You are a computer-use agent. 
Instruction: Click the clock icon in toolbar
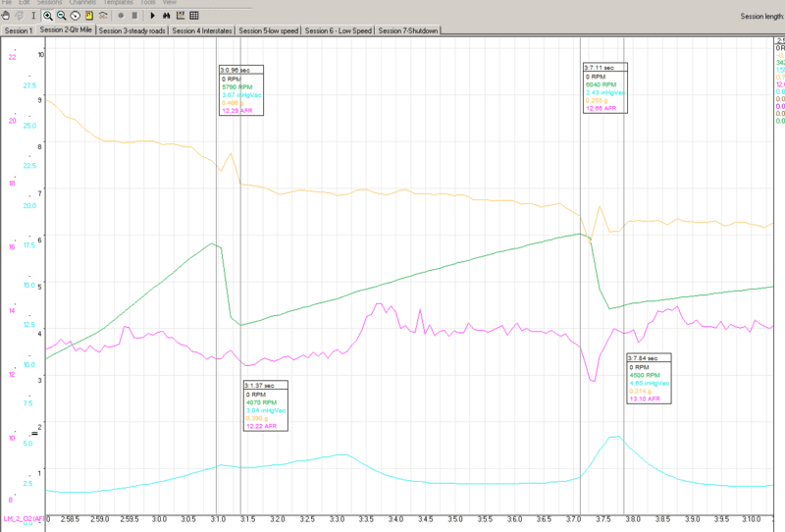tap(76, 16)
